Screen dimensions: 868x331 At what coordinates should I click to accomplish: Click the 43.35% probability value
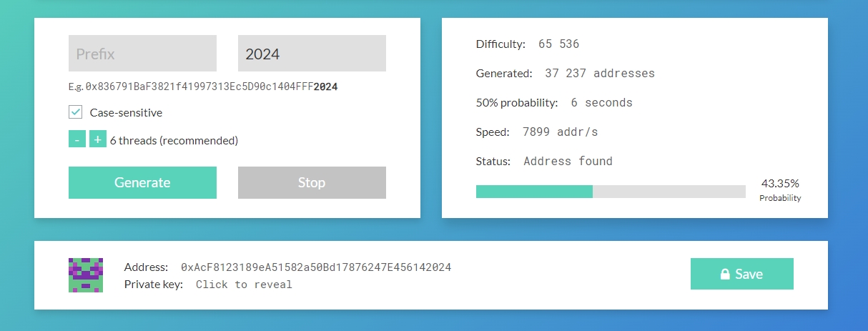click(x=780, y=183)
